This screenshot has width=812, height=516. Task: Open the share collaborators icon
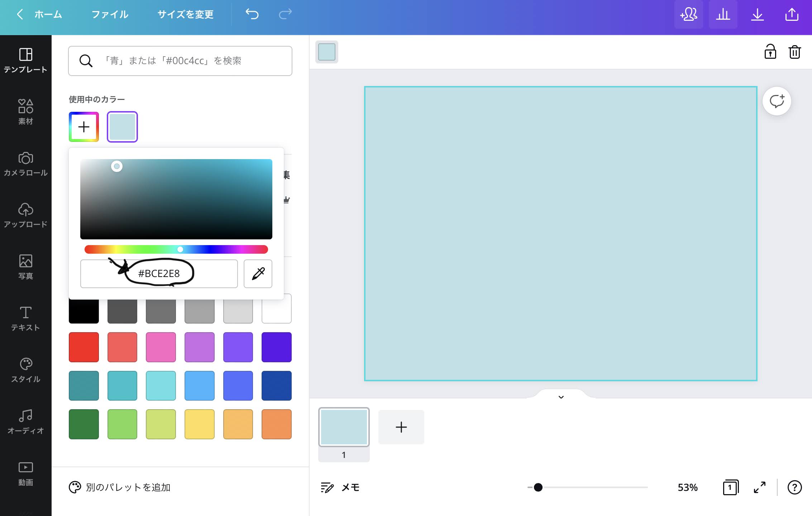[688, 15]
